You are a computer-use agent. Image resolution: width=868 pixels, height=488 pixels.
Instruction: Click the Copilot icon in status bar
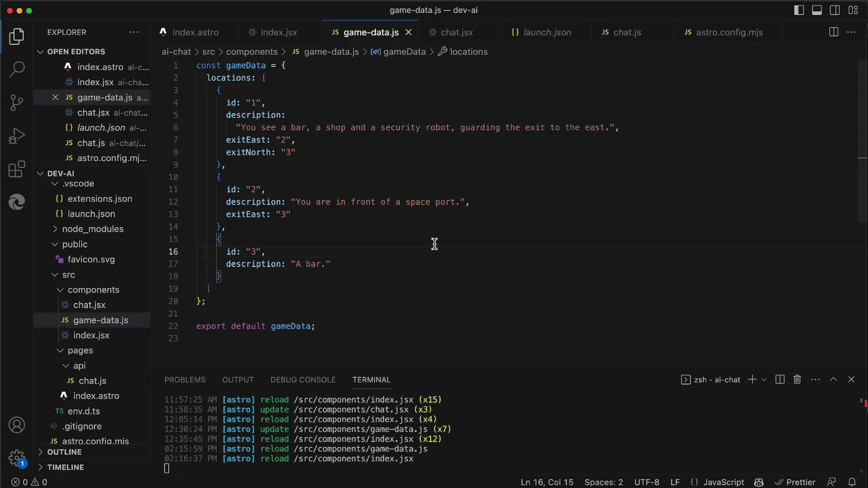coord(759,482)
